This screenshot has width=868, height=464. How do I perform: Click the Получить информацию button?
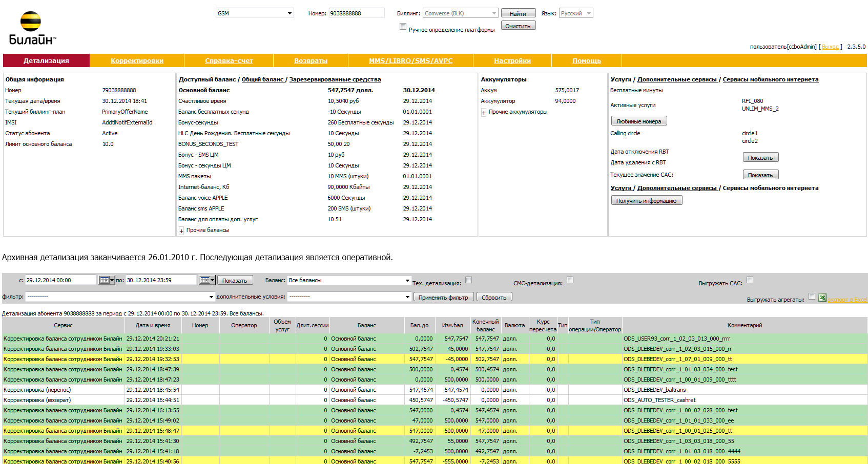click(x=646, y=200)
